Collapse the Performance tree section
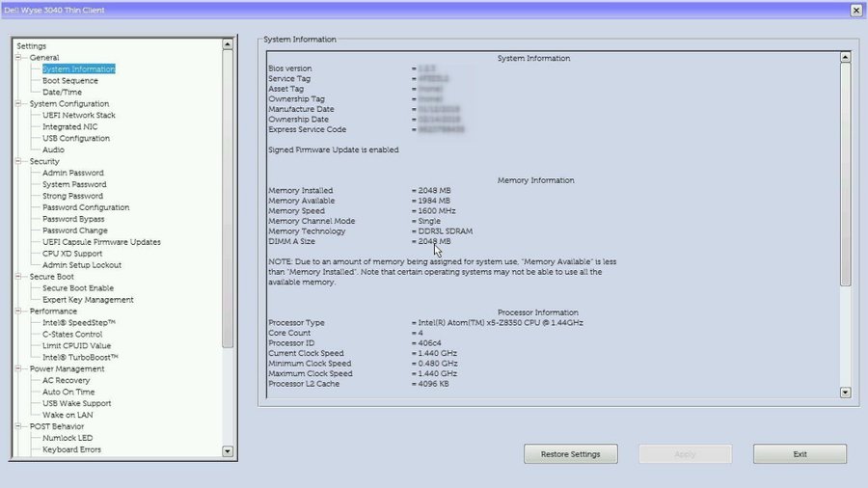868x488 pixels. click(x=18, y=312)
